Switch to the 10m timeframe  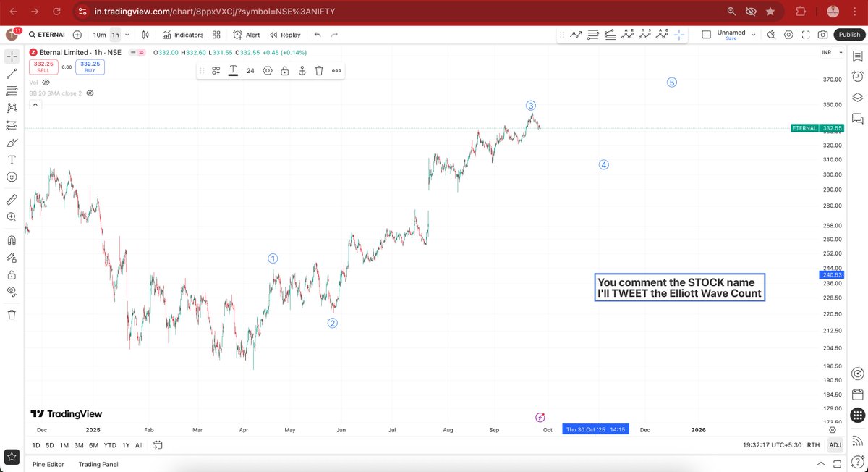99,35
